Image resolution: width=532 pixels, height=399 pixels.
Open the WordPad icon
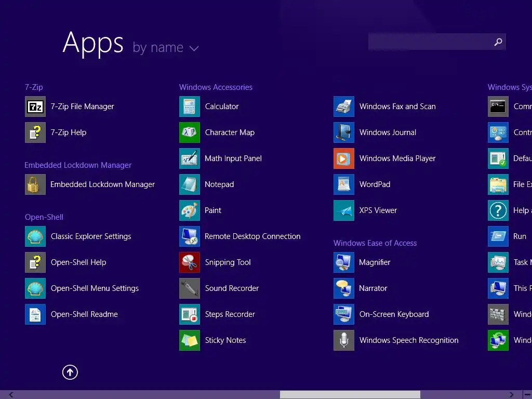pyautogui.click(x=344, y=184)
